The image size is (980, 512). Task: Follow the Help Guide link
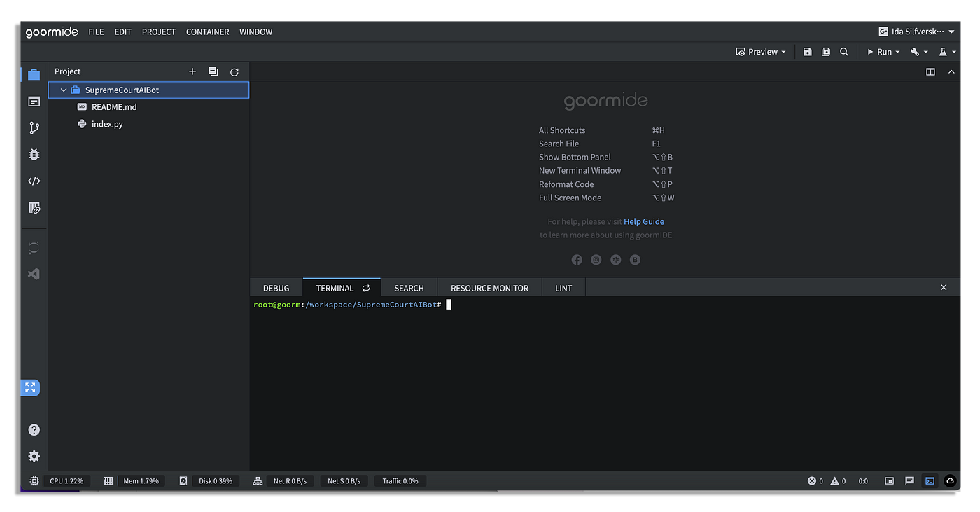pyautogui.click(x=644, y=221)
